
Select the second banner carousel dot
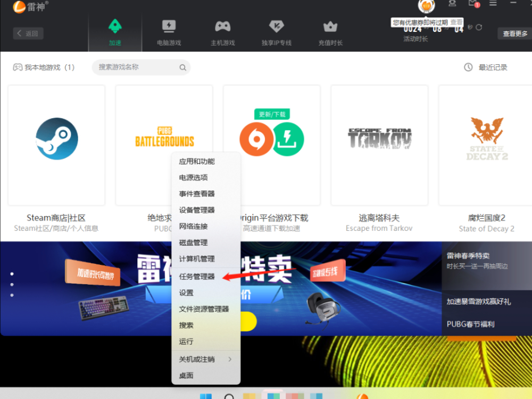tap(12, 284)
